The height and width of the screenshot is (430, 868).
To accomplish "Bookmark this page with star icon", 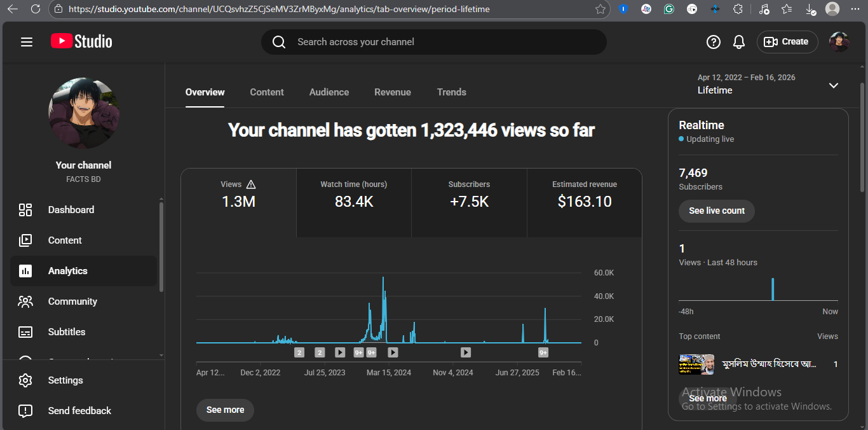I will point(600,9).
